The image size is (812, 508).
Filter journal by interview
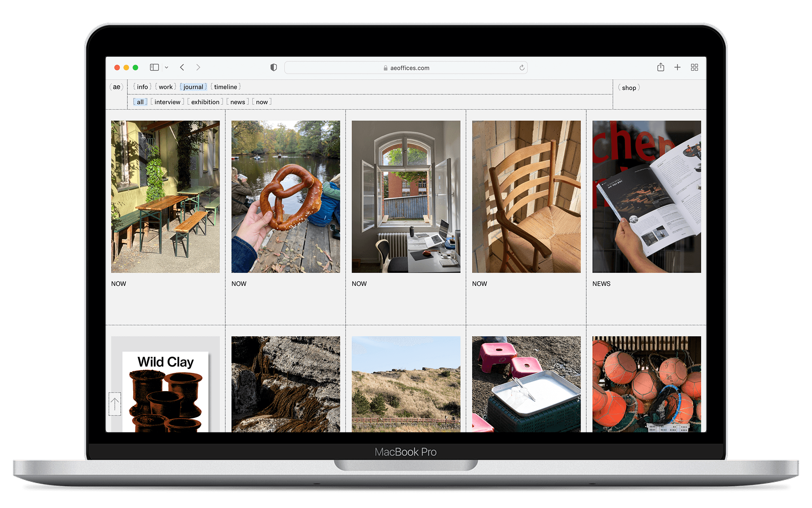tap(167, 102)
